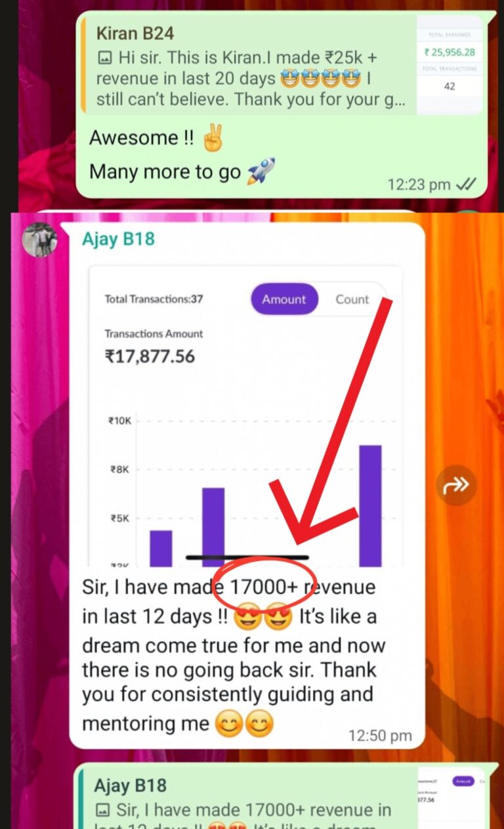Check the double-tick read receipt at 12:23 pm
Image resolution: width=504 pixels, height=829 pixels.
coord(467,184)
